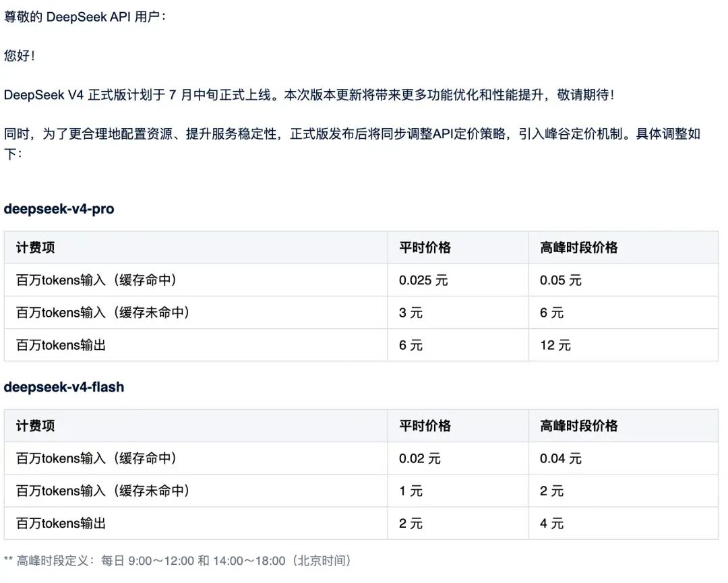Click the 0.02 元 flash price cell

click(420, 458)
